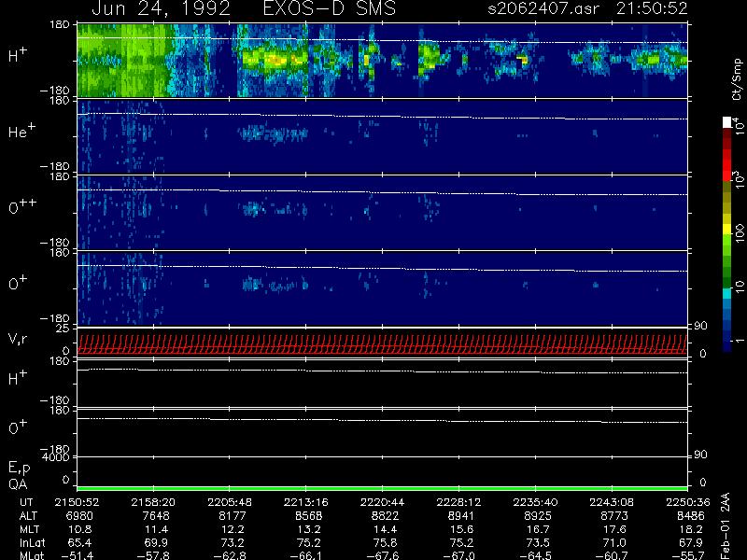Click the 'V,r' panel label
Image resolution: width=747 pixels, height=560 pixels.
point(18,339)
